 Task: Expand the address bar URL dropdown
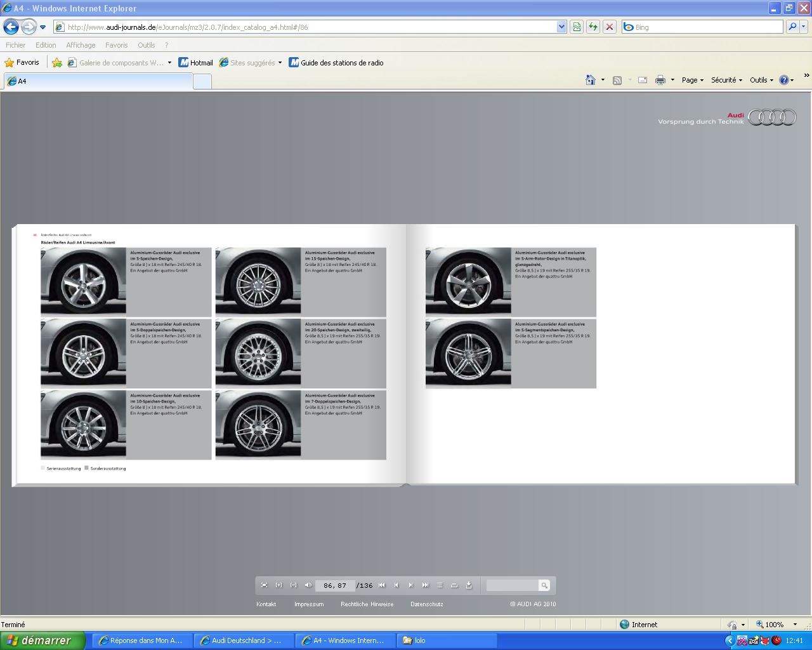[561, 27]
